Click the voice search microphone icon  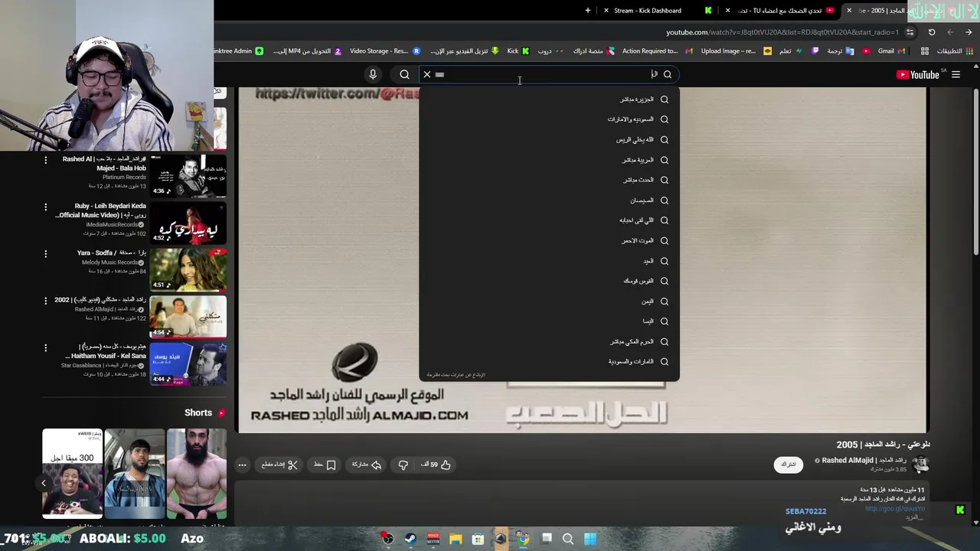pyautogui.click(x=373, y=74)
